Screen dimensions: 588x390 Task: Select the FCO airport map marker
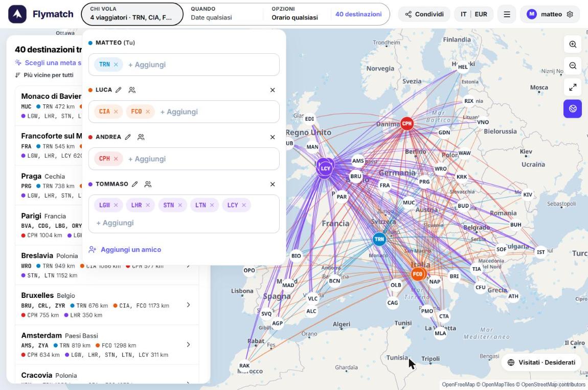418,274
